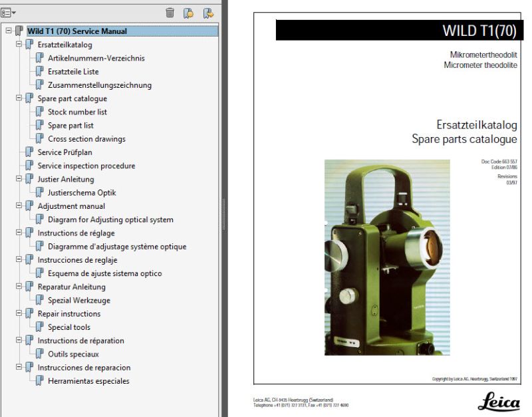Jump to the Repair instructions bookmark
Screen dimensions: 532x417
pyautogui.click(x=69, y=314)
